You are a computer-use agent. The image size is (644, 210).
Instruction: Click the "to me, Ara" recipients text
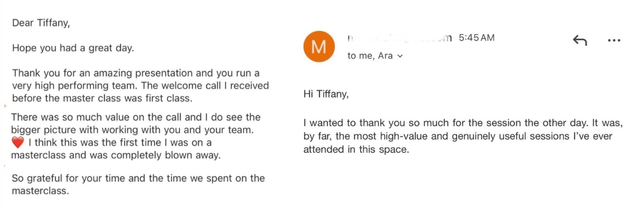tap(370, 56)
